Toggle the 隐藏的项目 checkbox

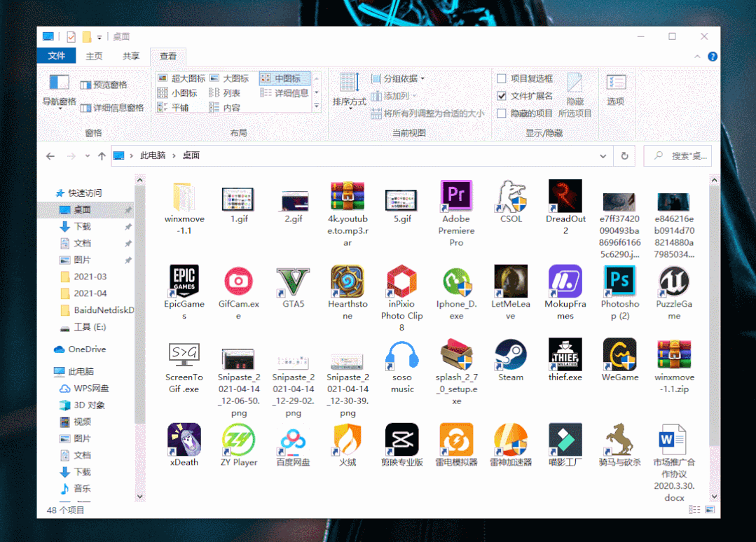coord(502,113)
